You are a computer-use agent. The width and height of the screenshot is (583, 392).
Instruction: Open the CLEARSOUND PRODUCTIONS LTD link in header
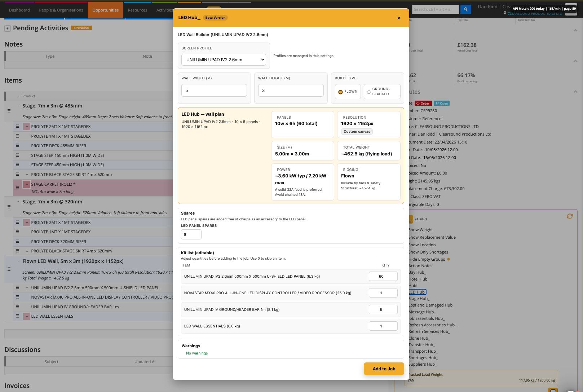[535, 14]
